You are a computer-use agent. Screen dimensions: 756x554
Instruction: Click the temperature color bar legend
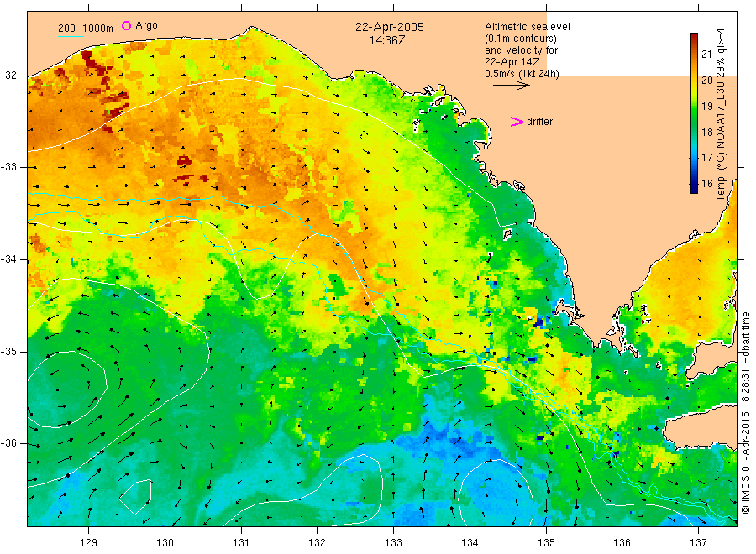click(694, 113)
